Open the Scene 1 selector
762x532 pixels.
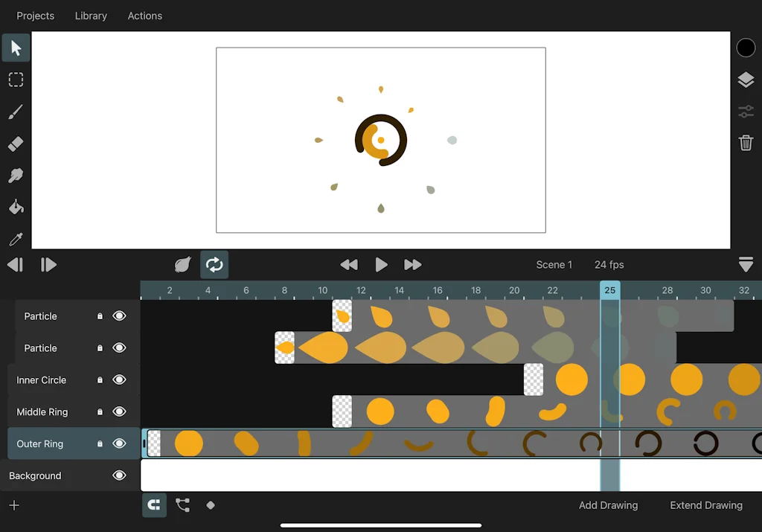(x=554, y=265)
